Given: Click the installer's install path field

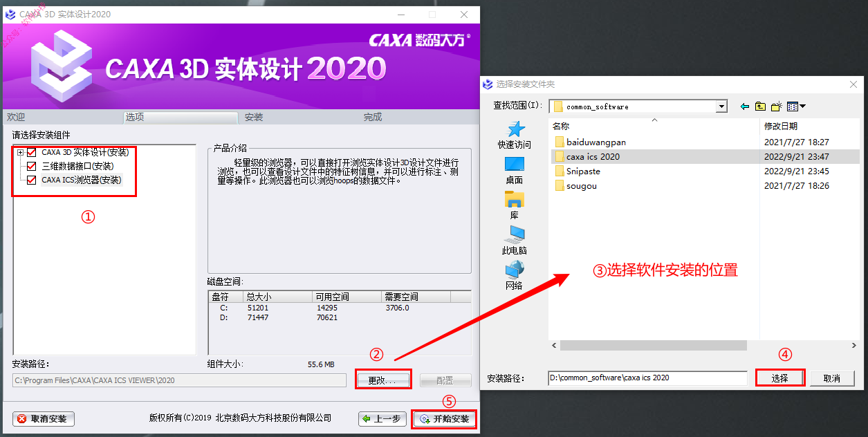Looking at the screenshot, I should [x=179, y=380].
